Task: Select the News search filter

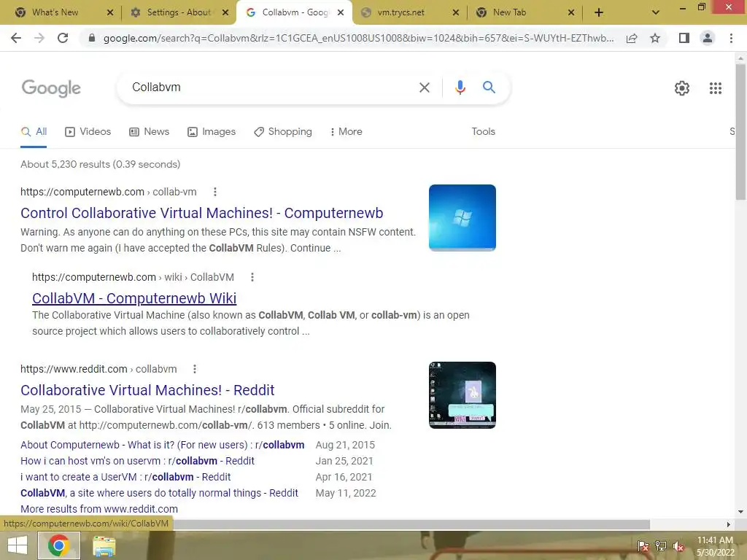Action: (149, 132)
